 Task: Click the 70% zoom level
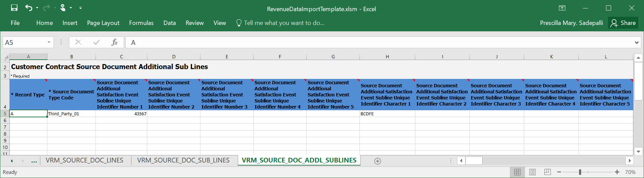630,172
